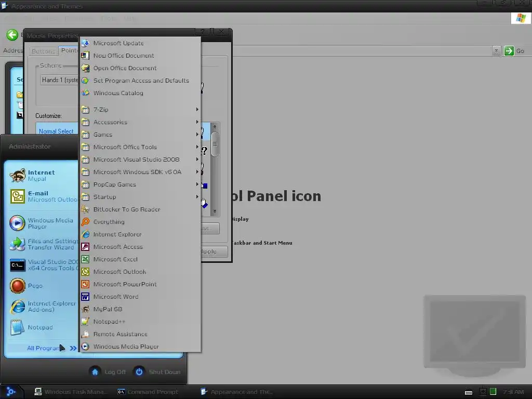
Task: Expand the Startup folder
Action: pos(140,197)
